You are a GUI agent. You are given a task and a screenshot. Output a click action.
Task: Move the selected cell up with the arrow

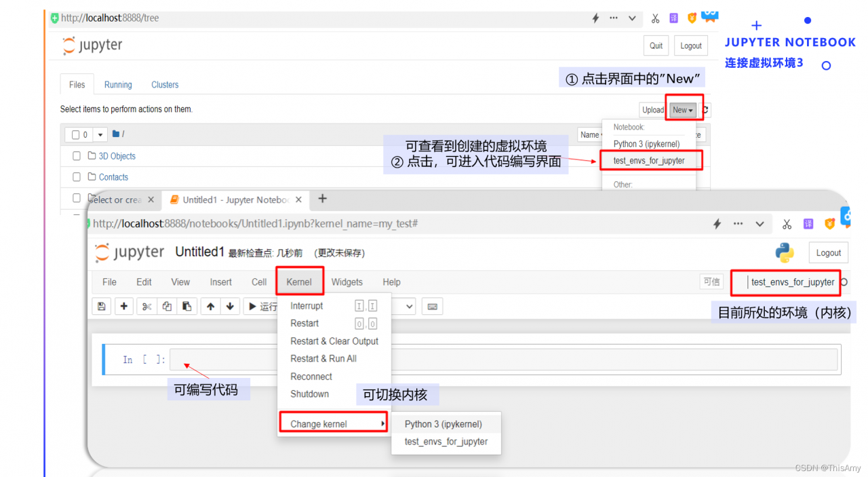click(x=211, y=307)
